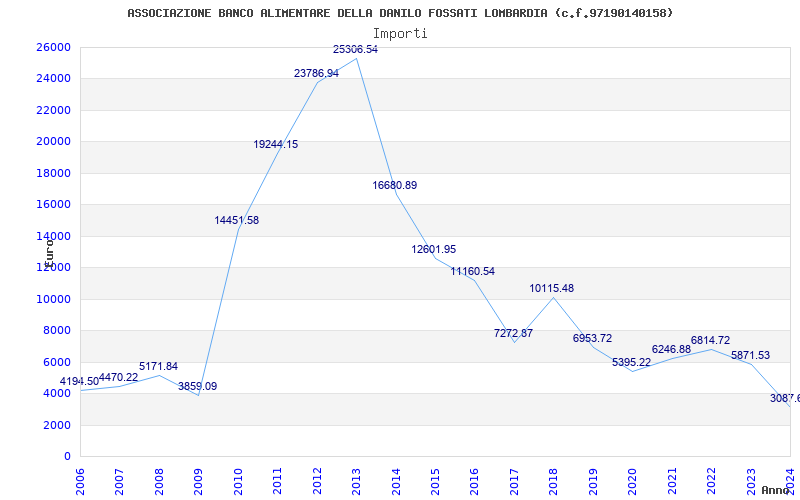Click the data label 4470.22
The height and width of the screenshot is (500, 800).
(118, 378)
